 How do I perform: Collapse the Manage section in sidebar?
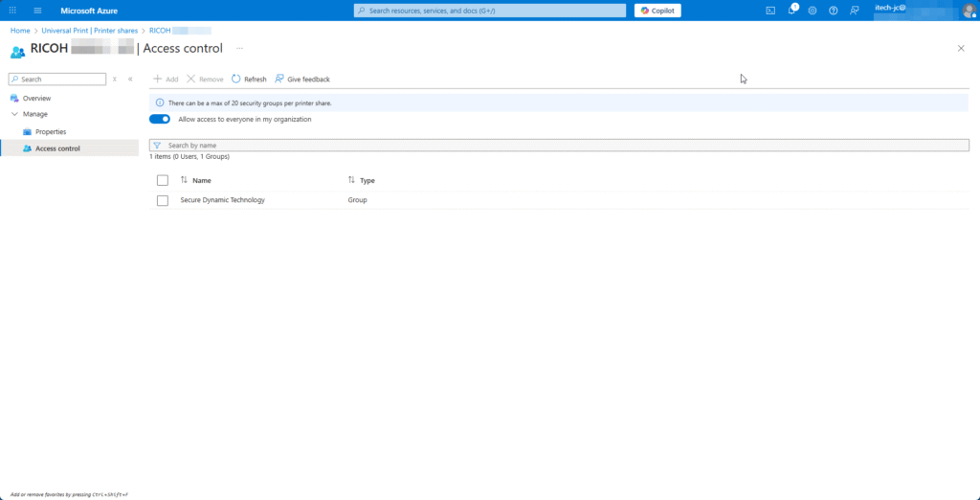tap(14, 114)
